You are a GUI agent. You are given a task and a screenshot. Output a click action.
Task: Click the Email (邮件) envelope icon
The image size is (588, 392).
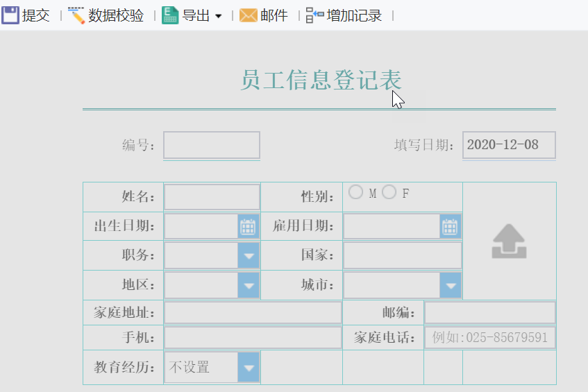tap(249, 15)
